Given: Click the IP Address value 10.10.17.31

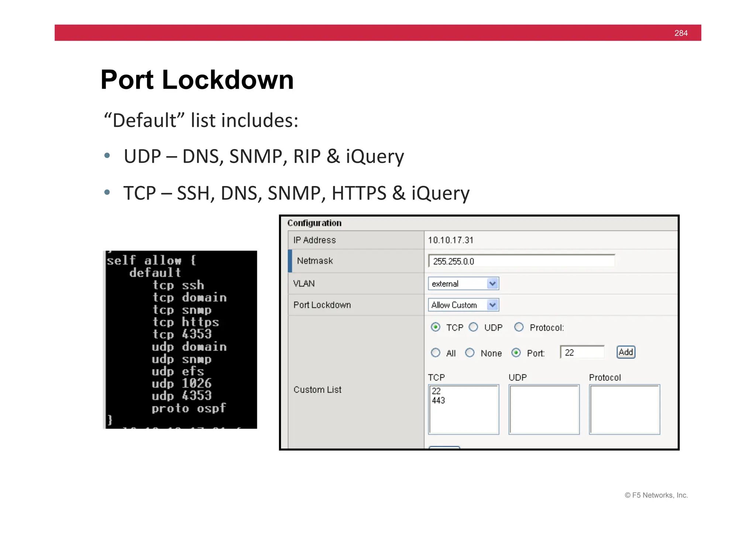Looking at the screenshot, I should [x=451, y=240].
